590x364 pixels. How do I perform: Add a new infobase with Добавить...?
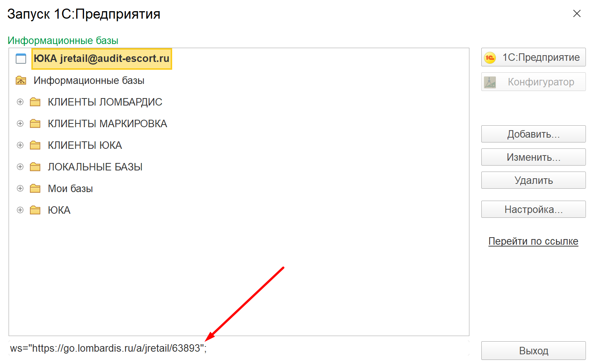pos(533,134)
